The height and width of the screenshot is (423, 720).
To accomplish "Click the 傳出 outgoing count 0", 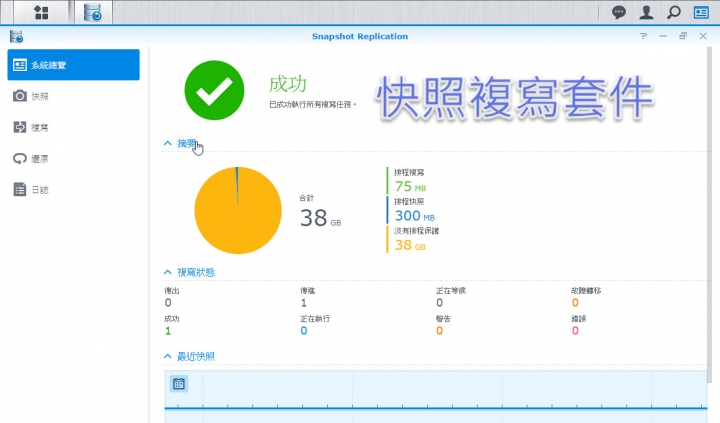I will point(168,303).
